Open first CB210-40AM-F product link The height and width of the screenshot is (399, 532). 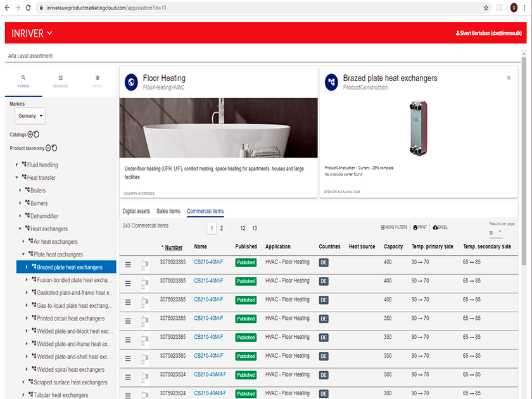point(210,374)
